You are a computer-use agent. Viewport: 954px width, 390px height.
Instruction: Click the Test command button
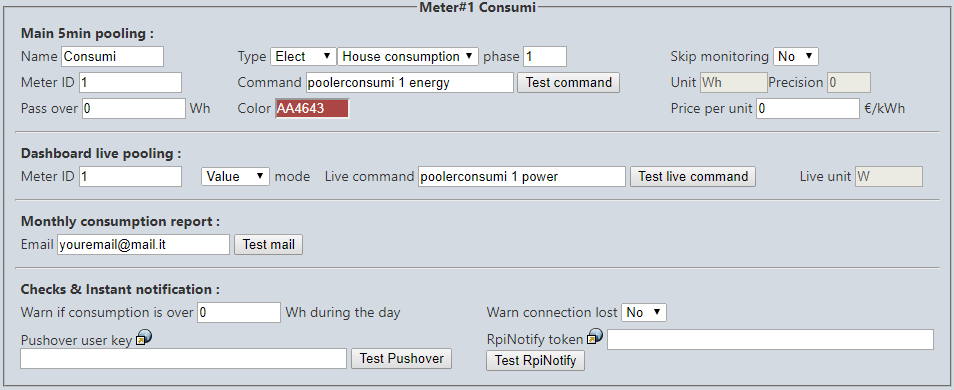click(568, 83)
